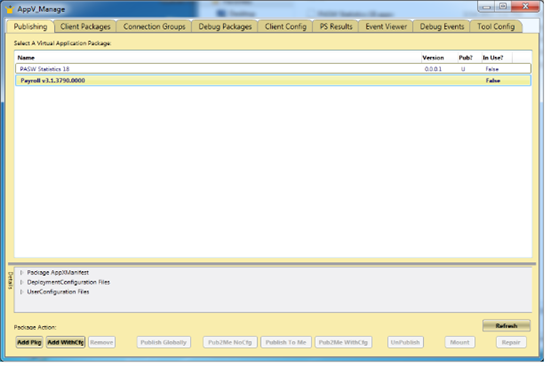The height and width of the screenshot is (366, 550).
Task: Open the Client Config tab
Action: 286,27
